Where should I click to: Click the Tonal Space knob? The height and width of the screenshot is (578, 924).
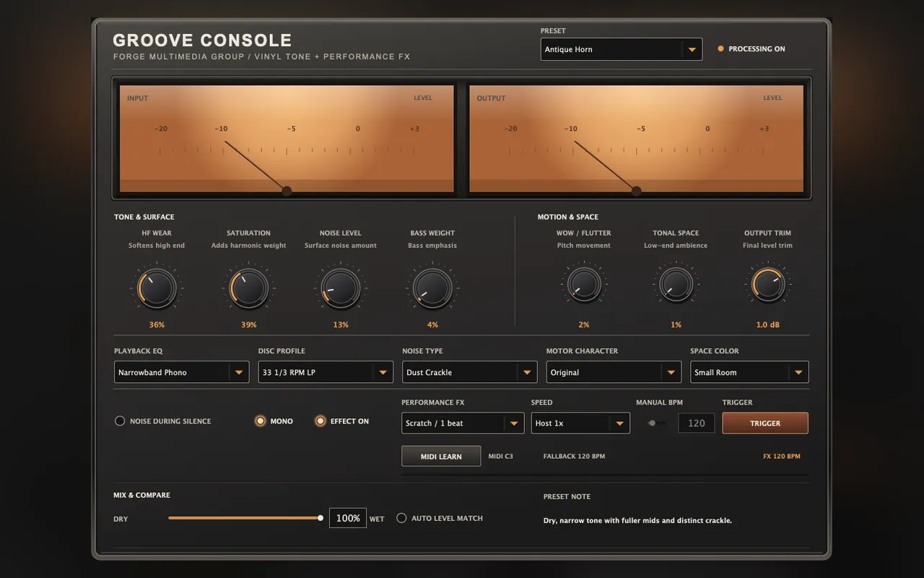click(676, 285)
